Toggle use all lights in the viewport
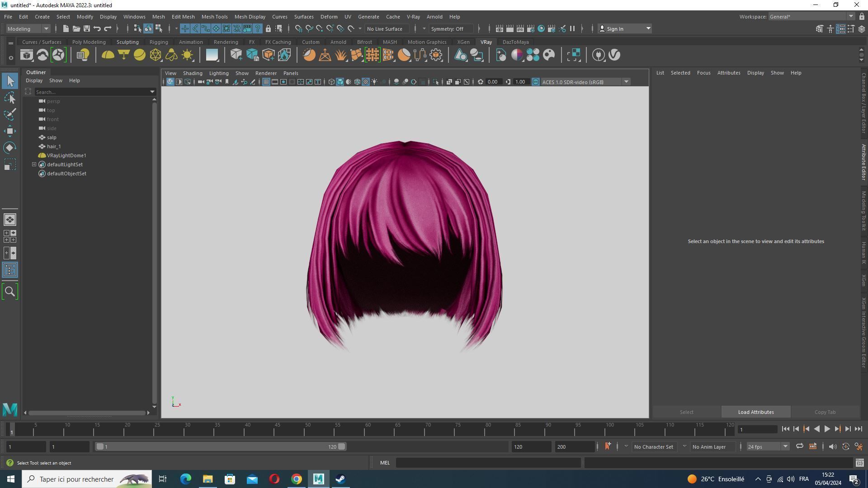The width and height of the screenshot is (868, 488). point(374,82)
